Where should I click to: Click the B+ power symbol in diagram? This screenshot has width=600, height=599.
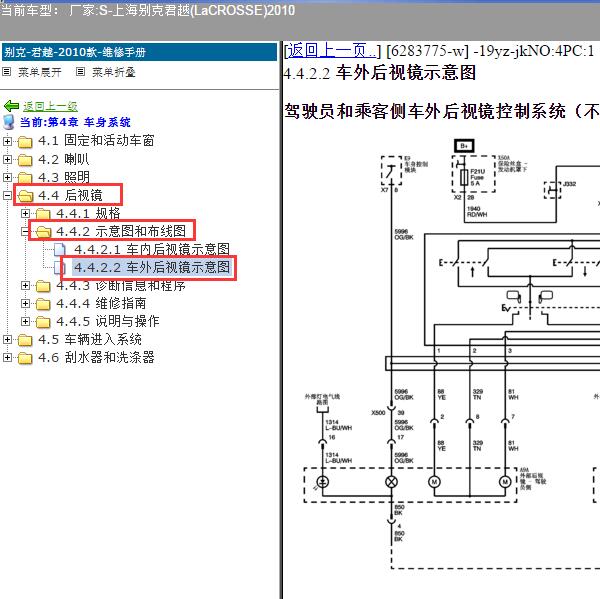click(464, 146)
